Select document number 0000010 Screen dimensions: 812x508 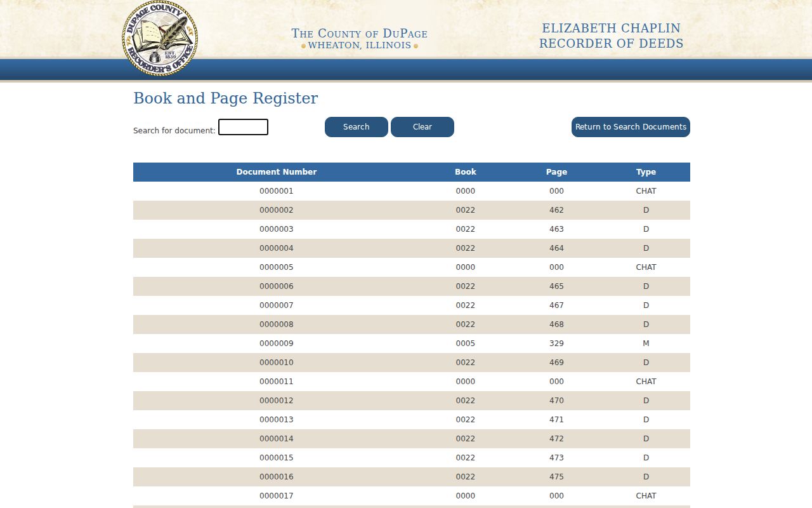[277, 363]
